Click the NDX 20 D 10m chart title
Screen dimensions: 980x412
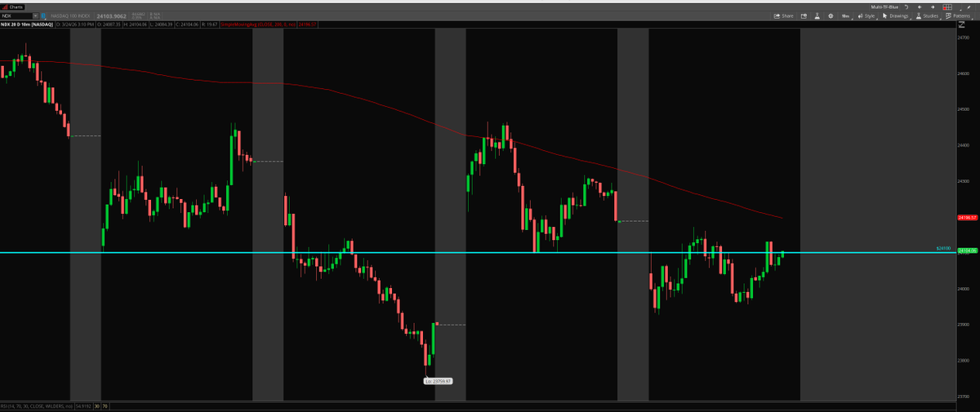(x=27, y=24)
